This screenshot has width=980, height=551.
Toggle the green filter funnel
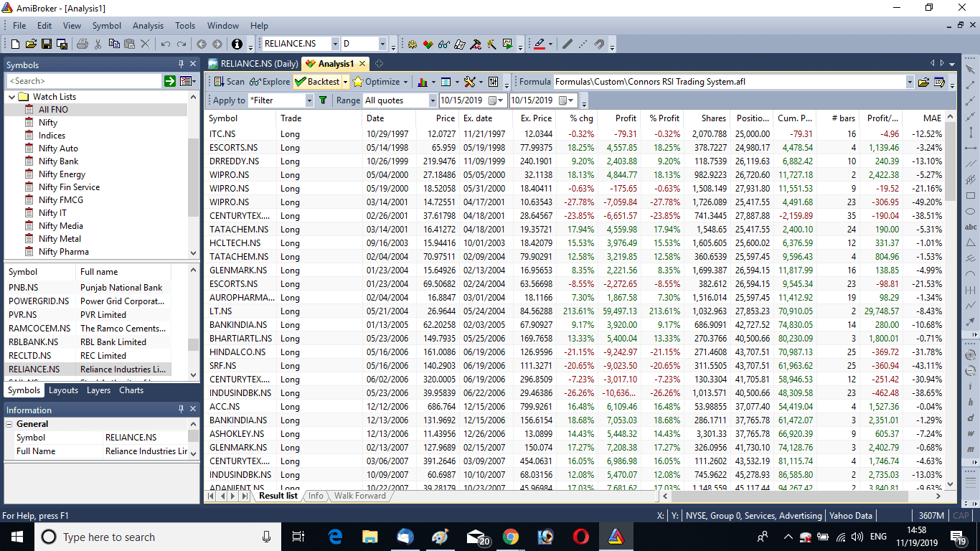pos(323,100)
